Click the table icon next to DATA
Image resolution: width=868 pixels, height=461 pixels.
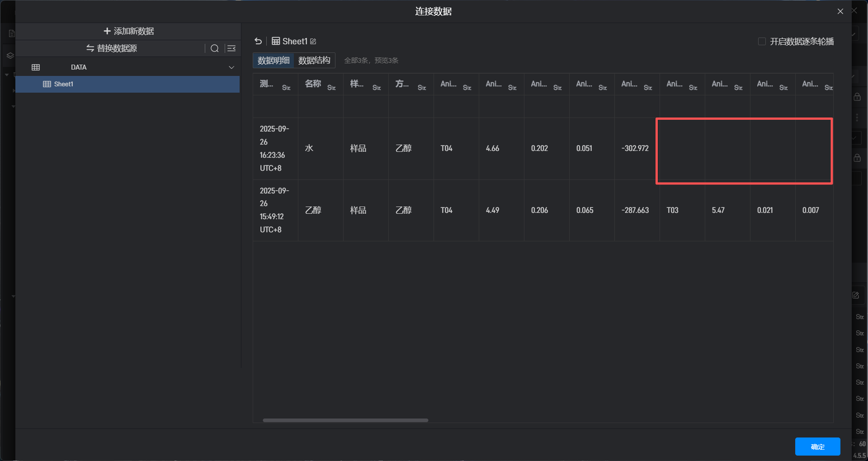point(36,67)
